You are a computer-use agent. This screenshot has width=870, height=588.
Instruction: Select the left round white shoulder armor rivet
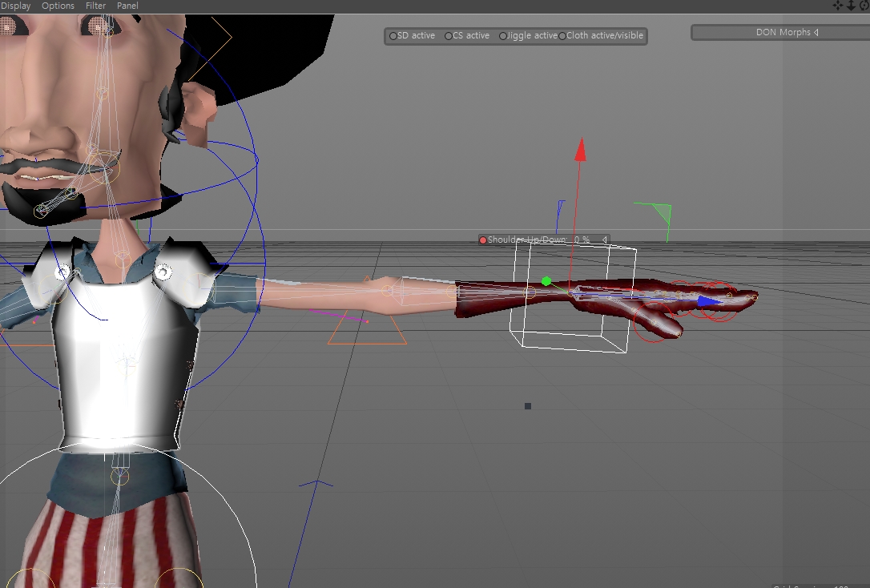(x=62, y=272)
